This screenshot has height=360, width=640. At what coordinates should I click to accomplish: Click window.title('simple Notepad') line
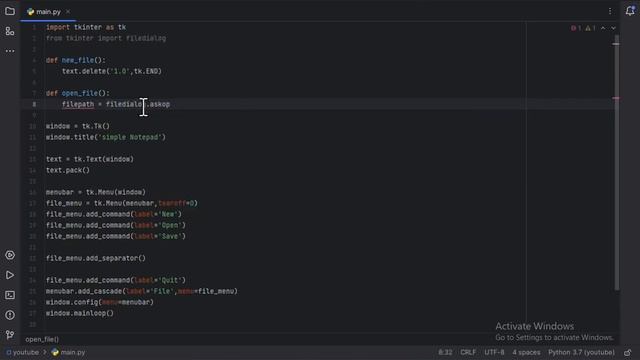[106, 138]
